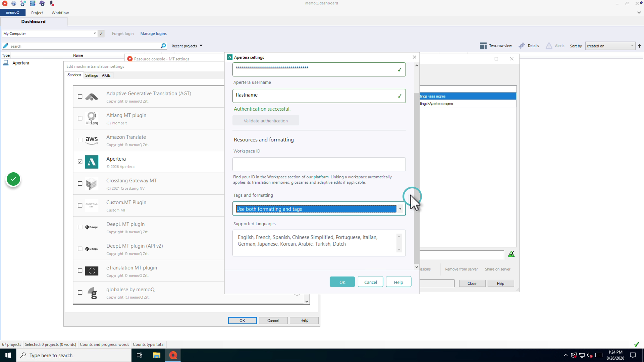Screen dimensions: 644x362
Task: Switch to the AIQE tab
Action: tap(106, 75)
